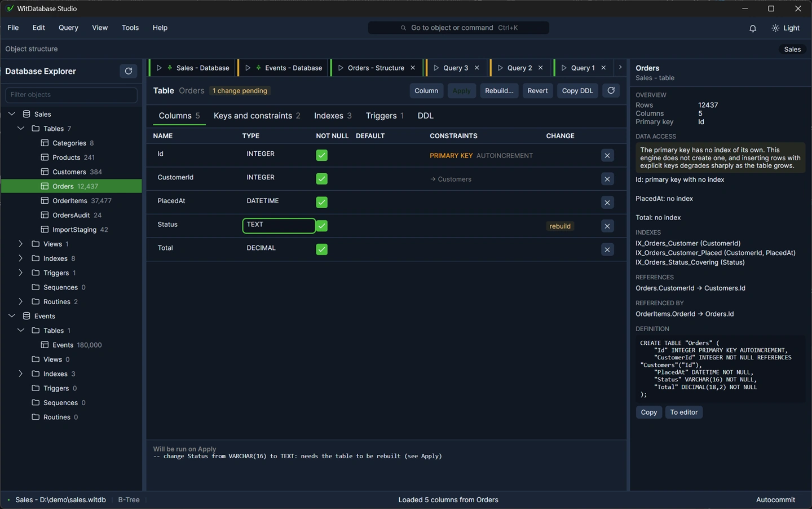Click the Column button

pos(426,91)
